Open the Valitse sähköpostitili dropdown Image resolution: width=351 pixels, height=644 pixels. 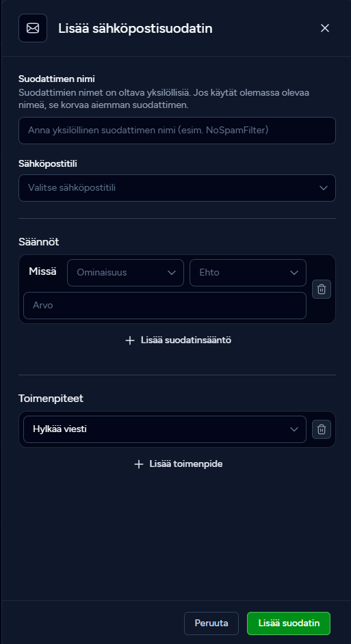pos(177,188)
